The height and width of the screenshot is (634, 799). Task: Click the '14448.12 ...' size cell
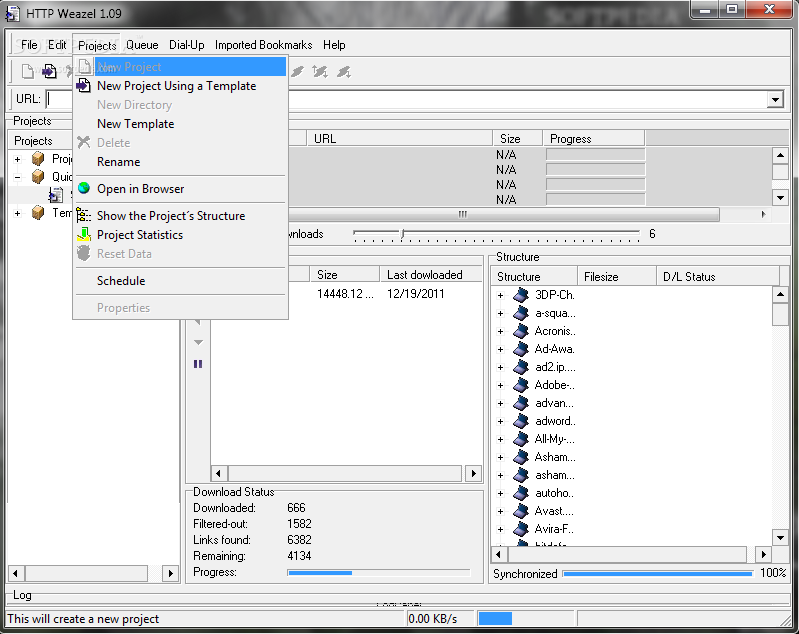click(x=345, y=294)
